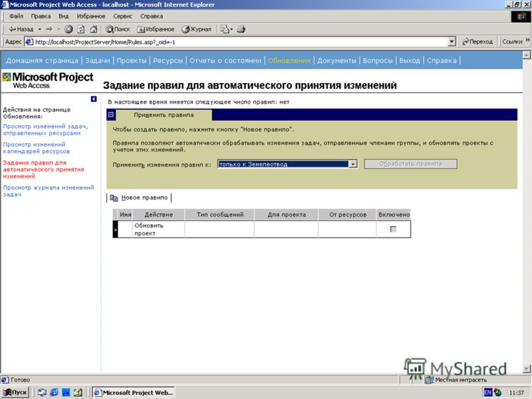Viewport: 532px width, 399px height.
Task: Open the Назад history dropdown arrow
Action: [x=40, y=29]
